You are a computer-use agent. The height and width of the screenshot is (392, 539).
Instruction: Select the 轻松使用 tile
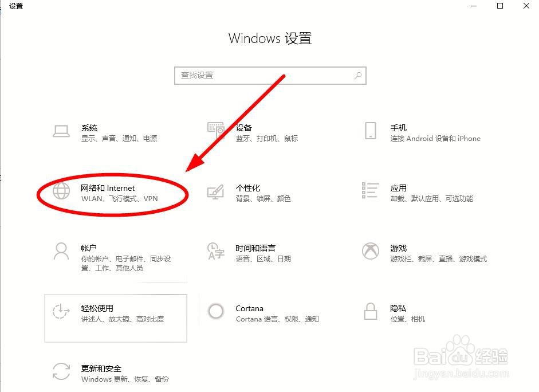pos(116,318)
